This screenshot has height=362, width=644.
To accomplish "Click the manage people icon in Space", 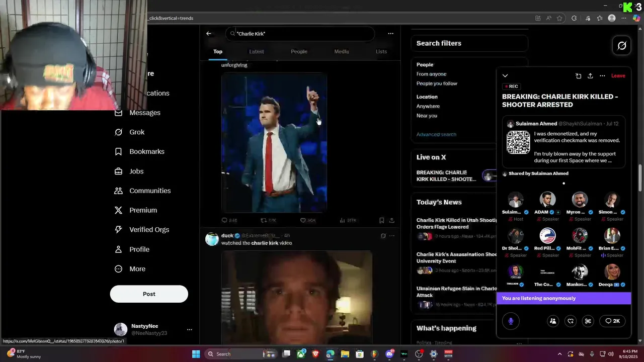I will (553, 321).
